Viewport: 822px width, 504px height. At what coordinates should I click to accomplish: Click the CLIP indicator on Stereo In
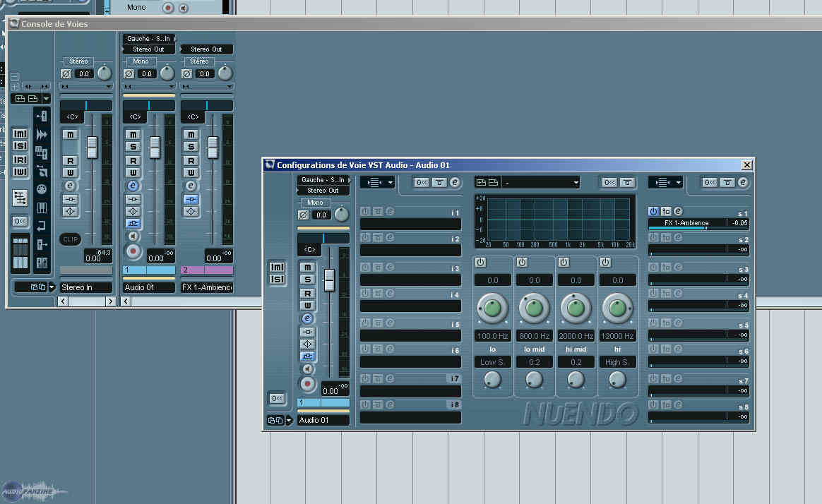pyautogui.click(x=70, y=239)
